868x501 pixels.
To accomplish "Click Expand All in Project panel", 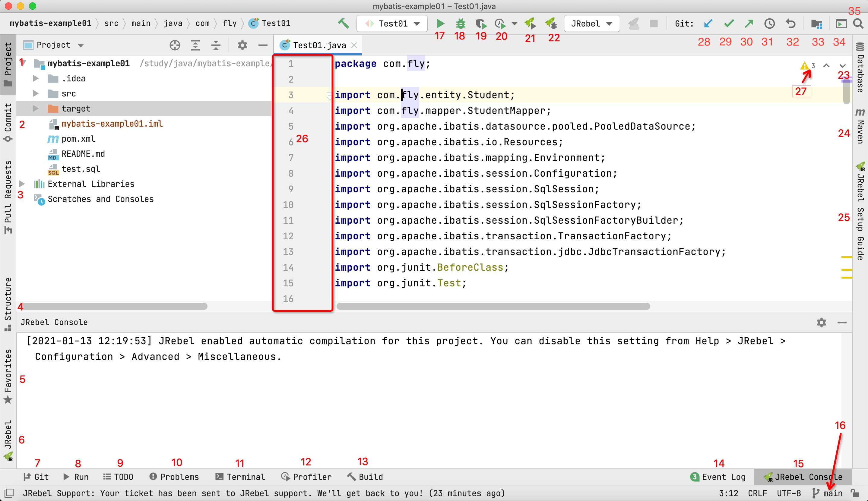I will [195, 45].
